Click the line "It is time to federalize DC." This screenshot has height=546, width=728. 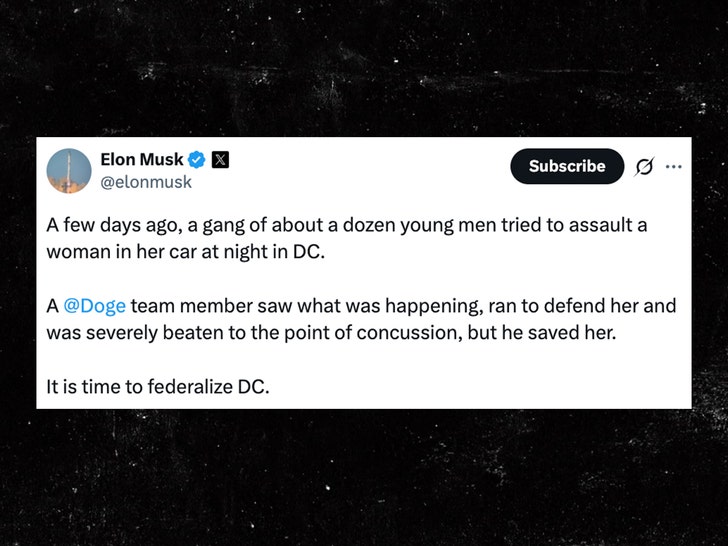[158, 385]
